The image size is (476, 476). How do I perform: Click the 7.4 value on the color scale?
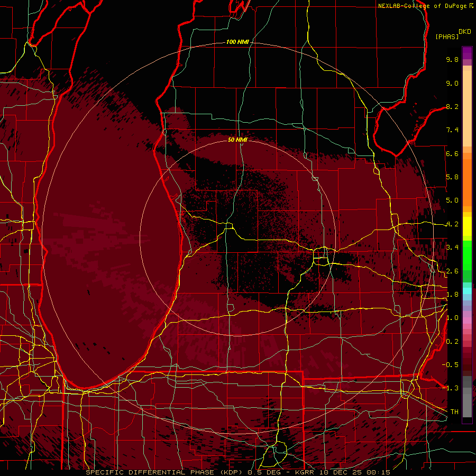(452, 130)
